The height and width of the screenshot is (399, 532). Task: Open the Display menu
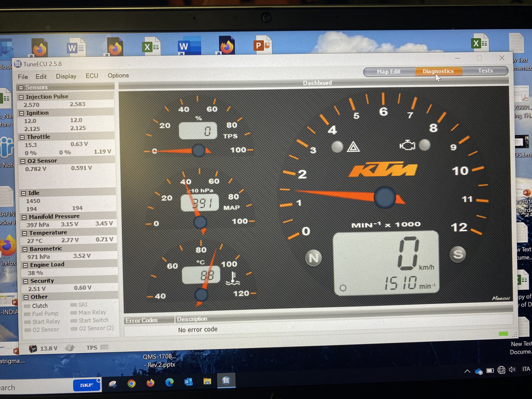pos(66,76)
